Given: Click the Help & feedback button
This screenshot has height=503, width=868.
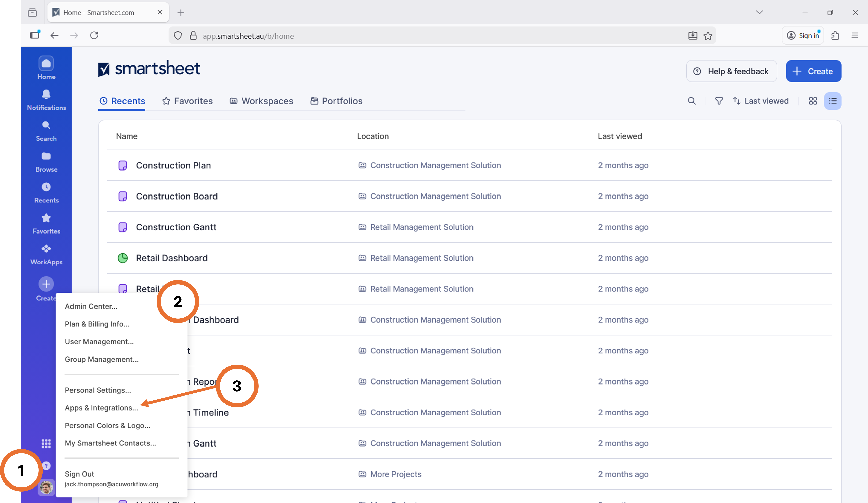Looking at the screenshot, I should pos(731,71).
